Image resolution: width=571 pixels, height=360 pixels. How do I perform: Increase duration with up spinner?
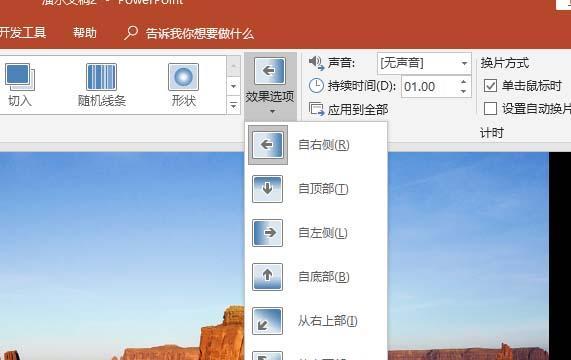(464, 82)
